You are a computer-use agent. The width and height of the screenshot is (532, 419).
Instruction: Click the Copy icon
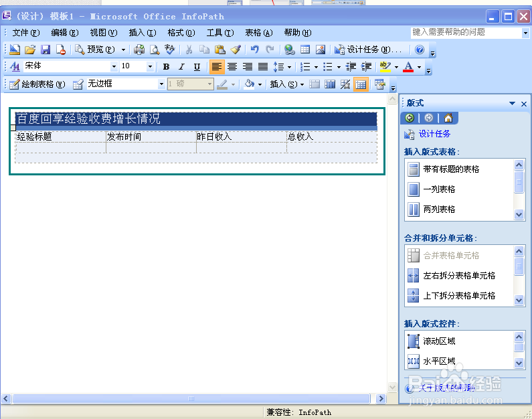click(204, 50)
